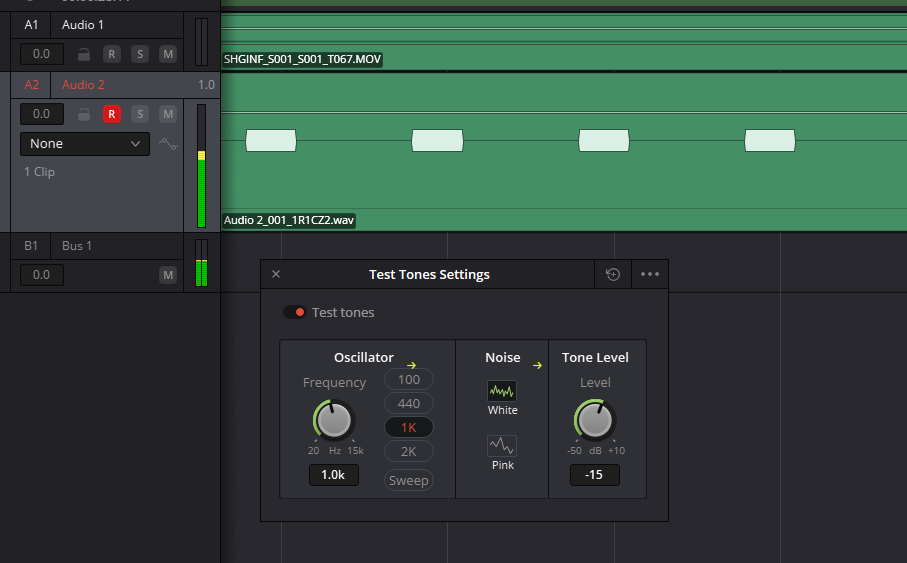Solo the Audio 2 track

(x=140, y=114)
